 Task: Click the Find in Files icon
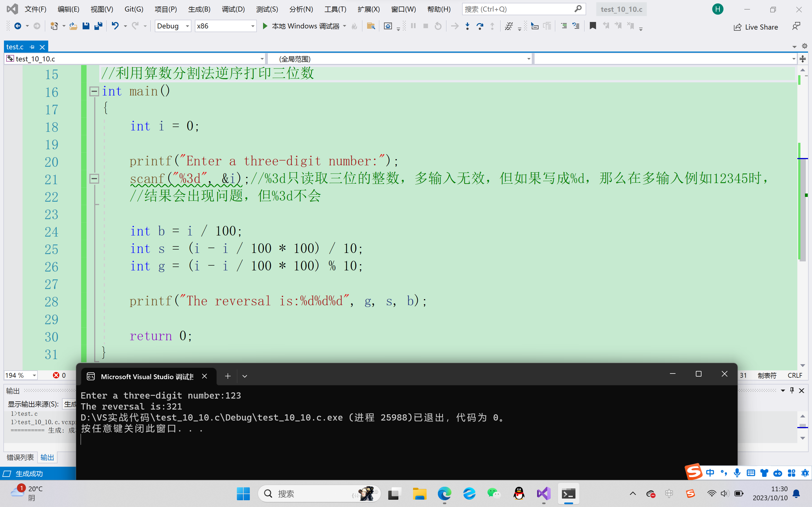click(x=370, y=26)
